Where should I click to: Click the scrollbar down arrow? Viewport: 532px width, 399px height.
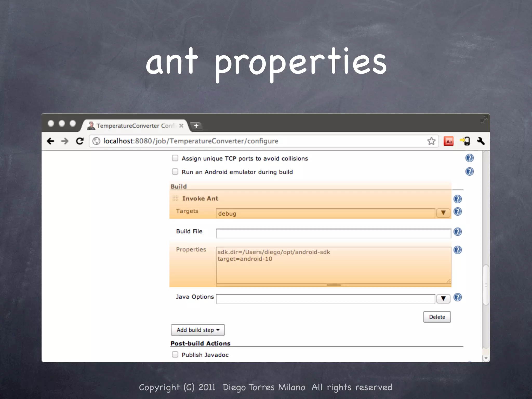[486, 358]
